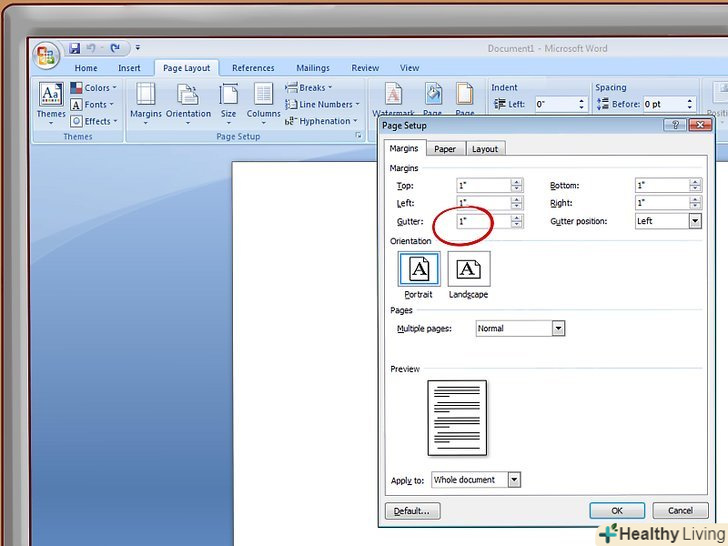Screen dimensions: 728x546
Task: Click the Save icon in quick access toolbar
Action: point(74,47)
